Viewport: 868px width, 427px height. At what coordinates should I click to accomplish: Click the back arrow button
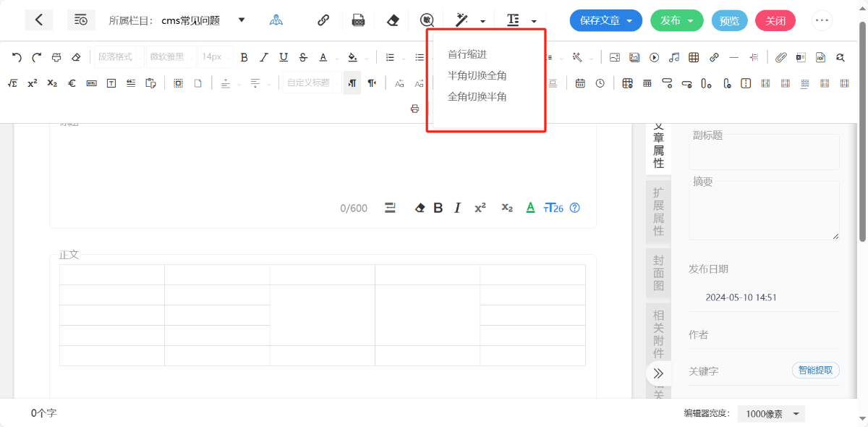[38, 20]
